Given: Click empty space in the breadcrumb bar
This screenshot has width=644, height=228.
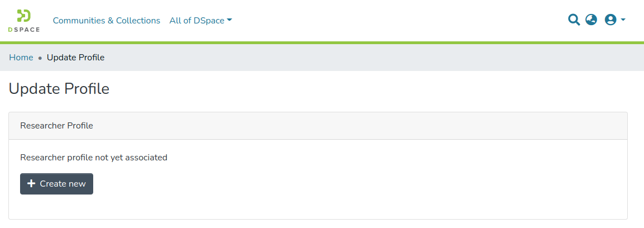Looking at the screenshot, I should tap(363, 58).
